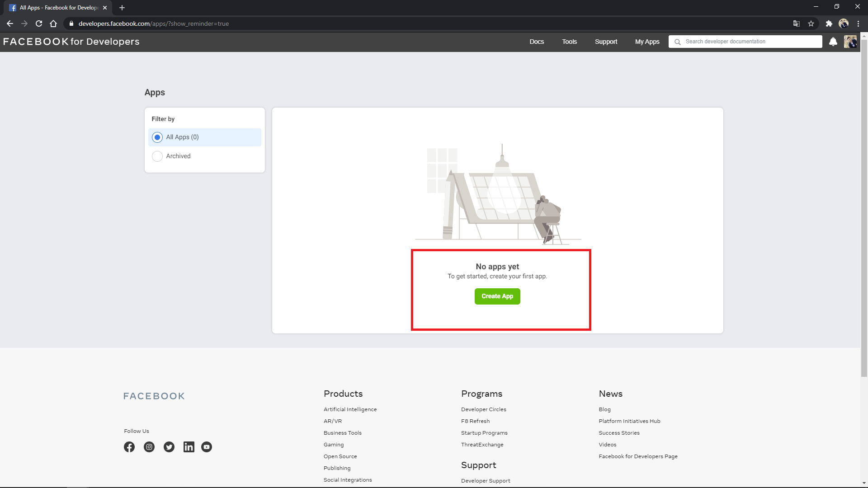Open the Blog news link
868x488 pixels.
(x=605, y=409)
